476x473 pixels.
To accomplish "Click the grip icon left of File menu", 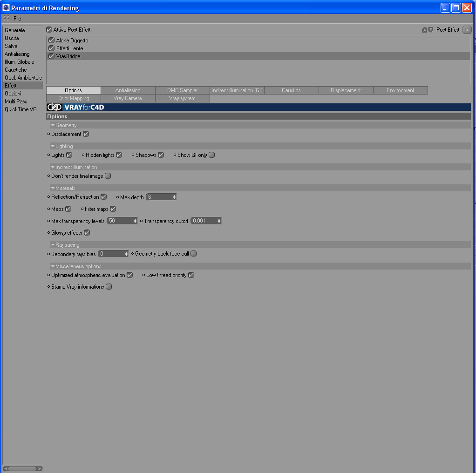I will 7,19.
